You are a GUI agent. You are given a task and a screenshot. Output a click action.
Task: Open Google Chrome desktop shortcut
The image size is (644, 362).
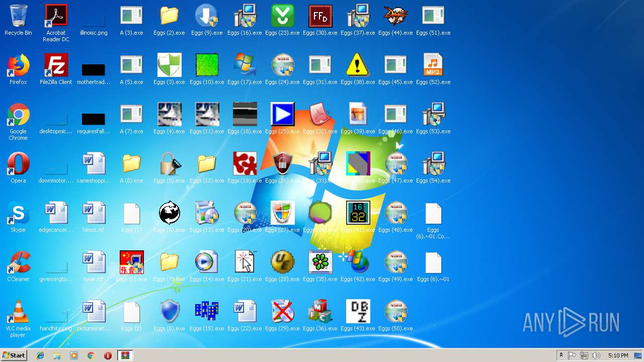pyautogui.click(x=18, y=122)
